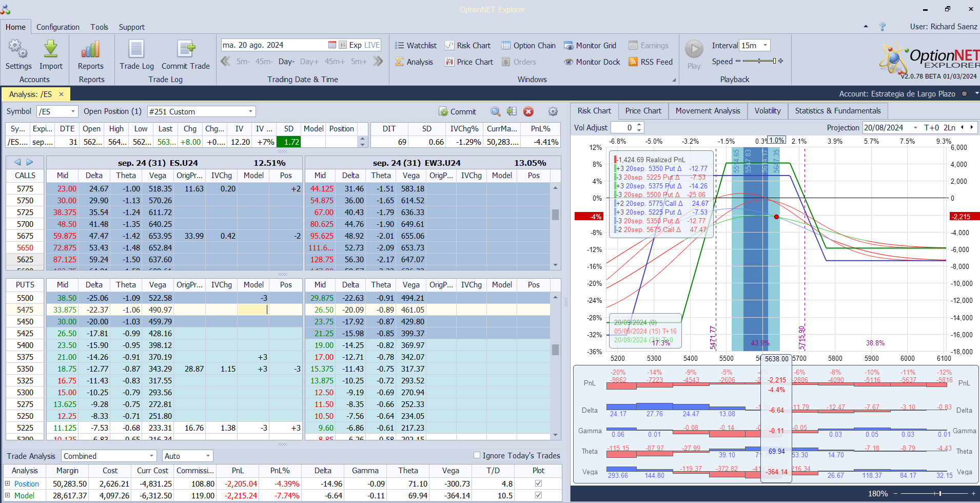Image resolution: width=980 pixels, height=503 pixels.
Task: Open the Monitor Grid window
Action: click(590, 46)
